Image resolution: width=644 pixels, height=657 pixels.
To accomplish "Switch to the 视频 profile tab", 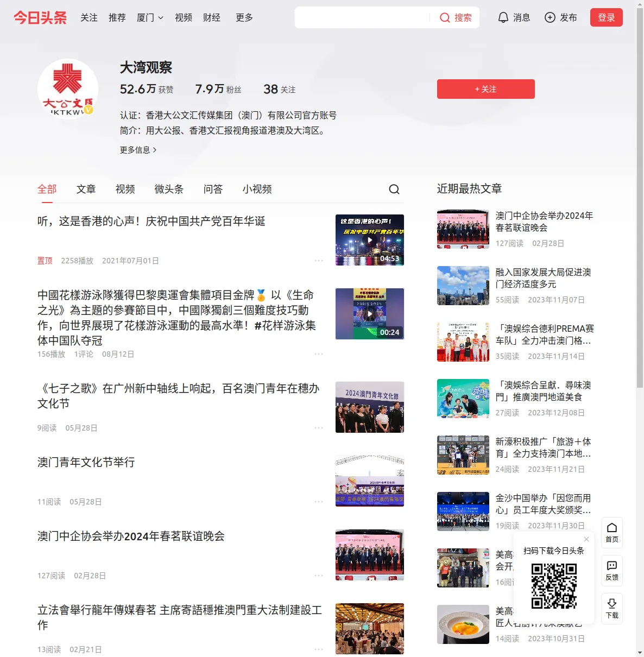I will [125, 189].
